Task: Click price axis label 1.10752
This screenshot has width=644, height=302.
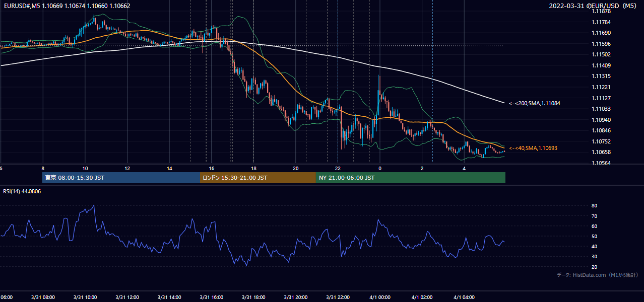Action: [x=601, y=141]
